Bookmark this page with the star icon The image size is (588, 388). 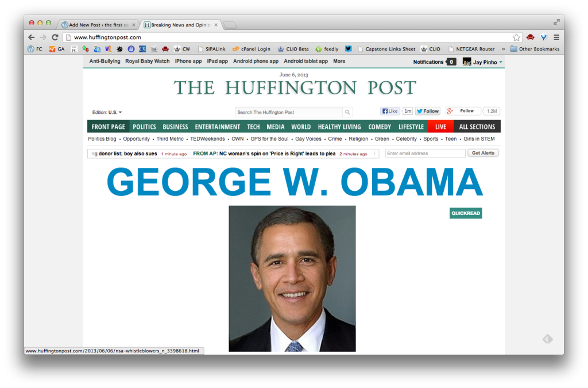pos(516,37)
